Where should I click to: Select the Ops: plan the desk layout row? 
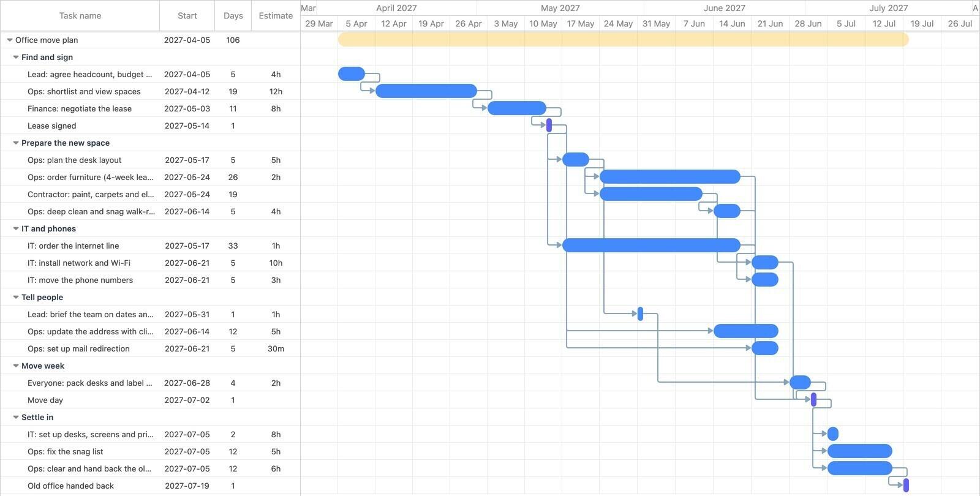[150, 160]
